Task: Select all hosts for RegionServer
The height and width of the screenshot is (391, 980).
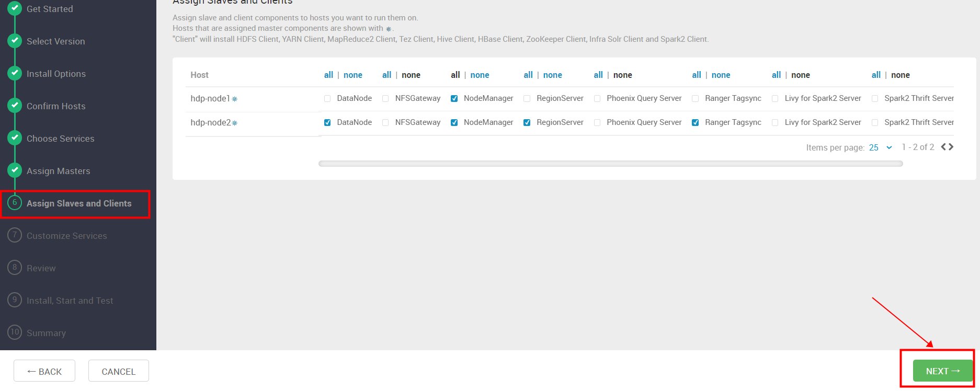Action: [x=528, y=75]
